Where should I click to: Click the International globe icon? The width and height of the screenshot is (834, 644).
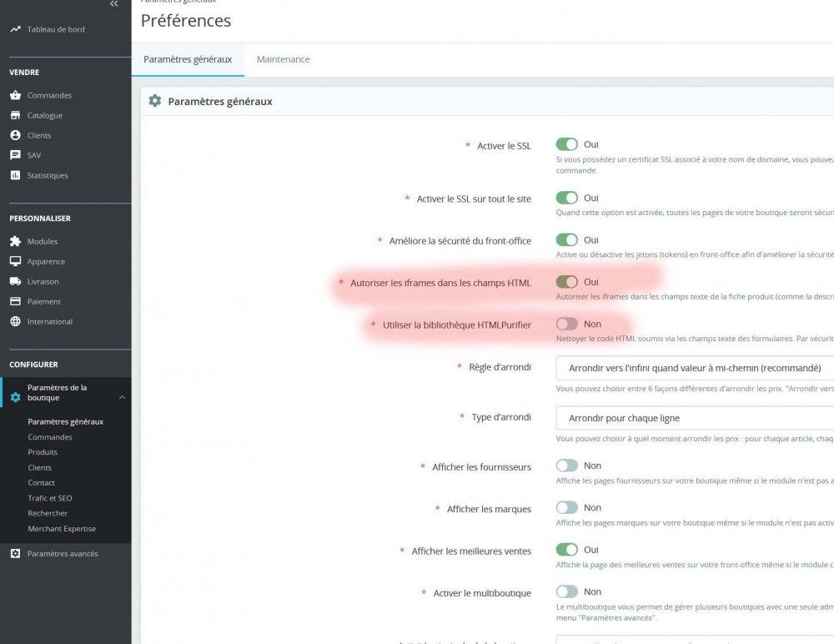point(15,321)
